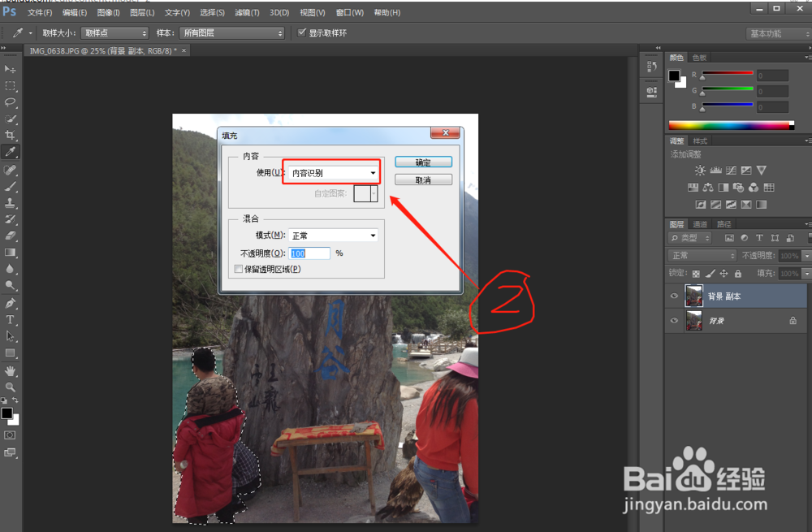Select the Rectangular Marquee tool
Screen dimensions: 812x532
tap(10, 85)
